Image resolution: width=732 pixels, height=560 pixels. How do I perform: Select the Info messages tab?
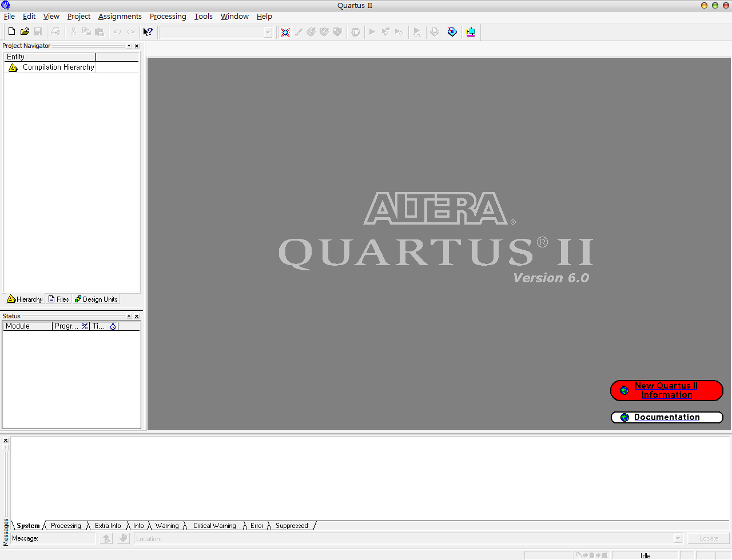(x=138, y=526)
